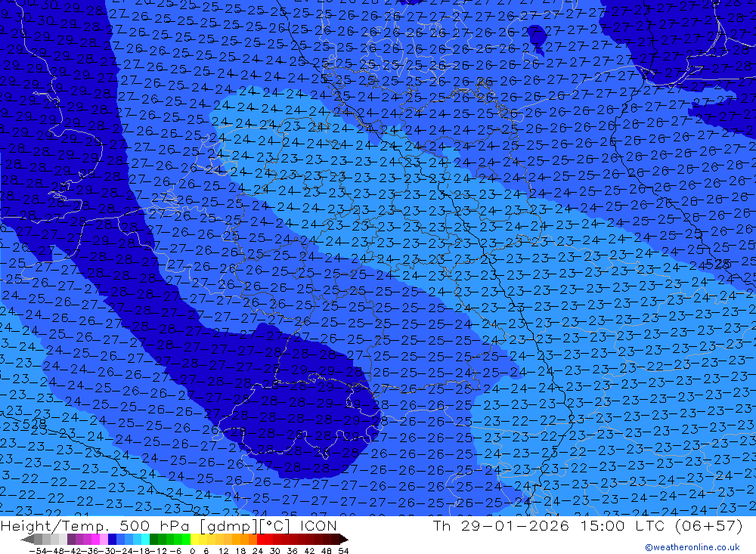Click the '12' label on the colour scale
The image size is (756, 554).
[x=223, y=551]
